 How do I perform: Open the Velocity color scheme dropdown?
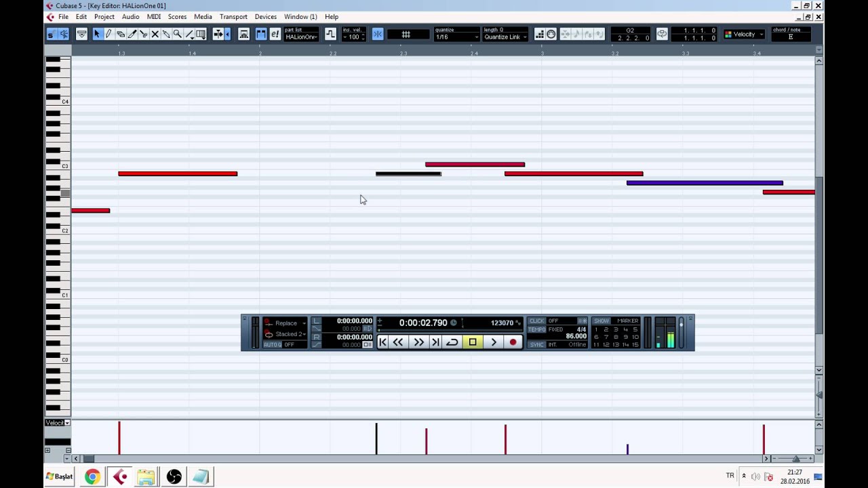click(x=744, y=34)
